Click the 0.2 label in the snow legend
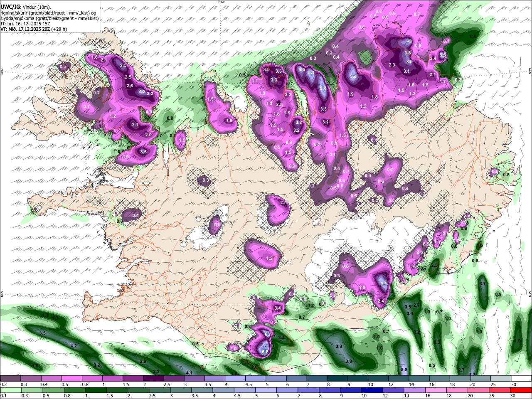This screenshot has height=399, width=532. [x=3, y=384]
